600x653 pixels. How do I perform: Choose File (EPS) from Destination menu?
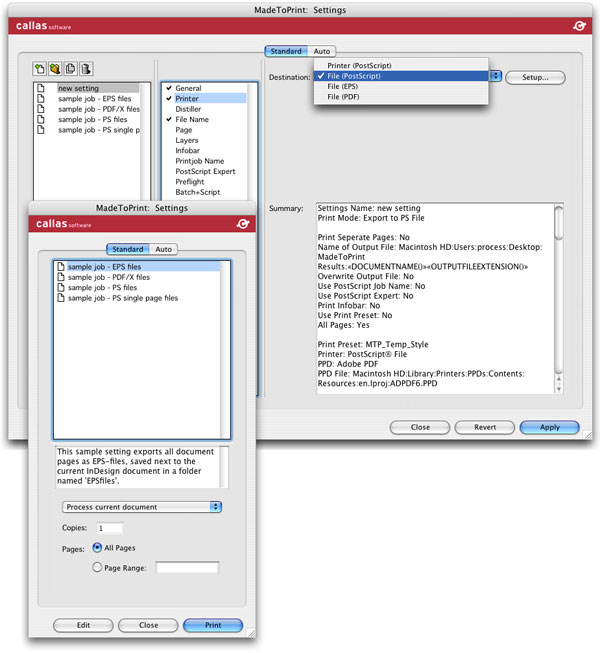click(x=401, y=86)
